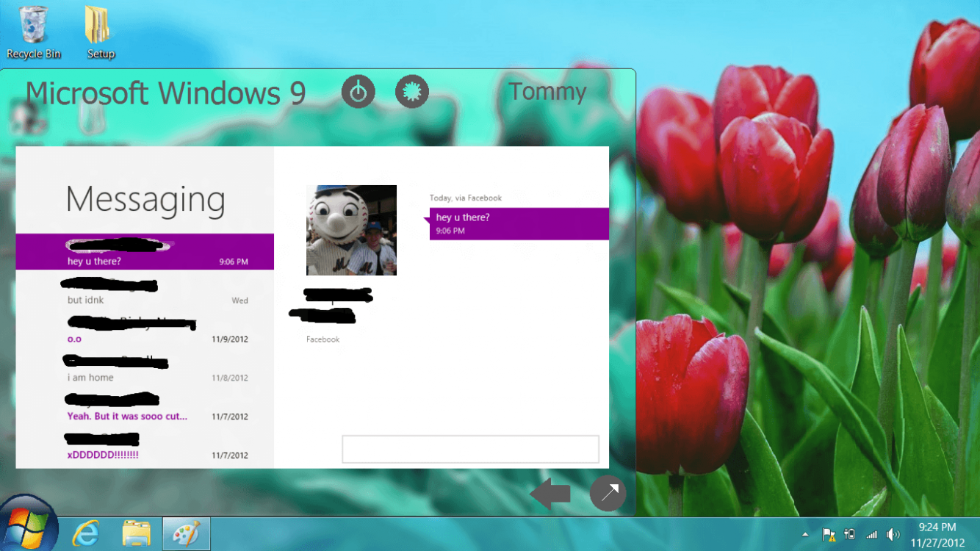The height and width of the screenshot is (551, 980).
Task: Click the Windows Start orb
Action: click(28, 525)
